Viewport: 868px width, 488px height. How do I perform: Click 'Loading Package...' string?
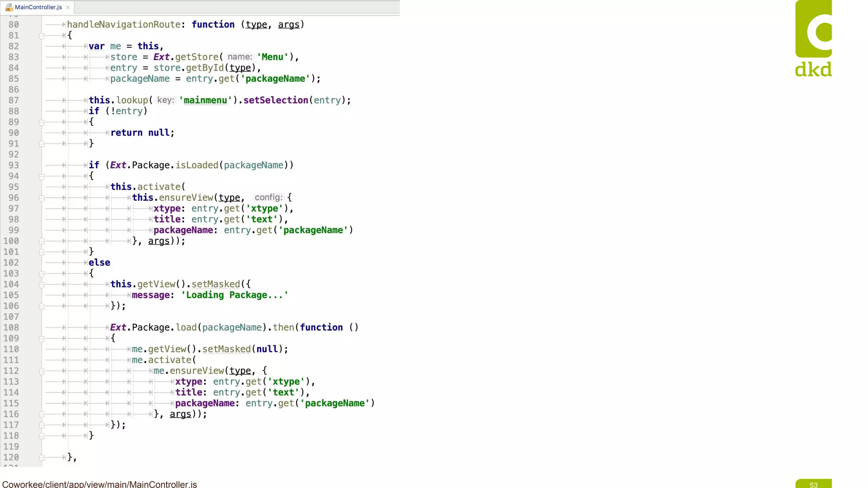[x=234, y=295]
